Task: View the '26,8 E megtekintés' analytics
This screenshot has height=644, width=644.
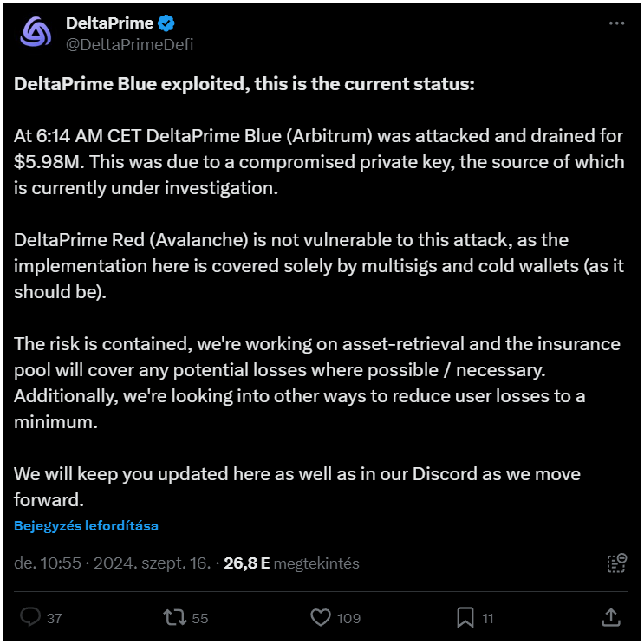Action: click(x=291, y=563)
